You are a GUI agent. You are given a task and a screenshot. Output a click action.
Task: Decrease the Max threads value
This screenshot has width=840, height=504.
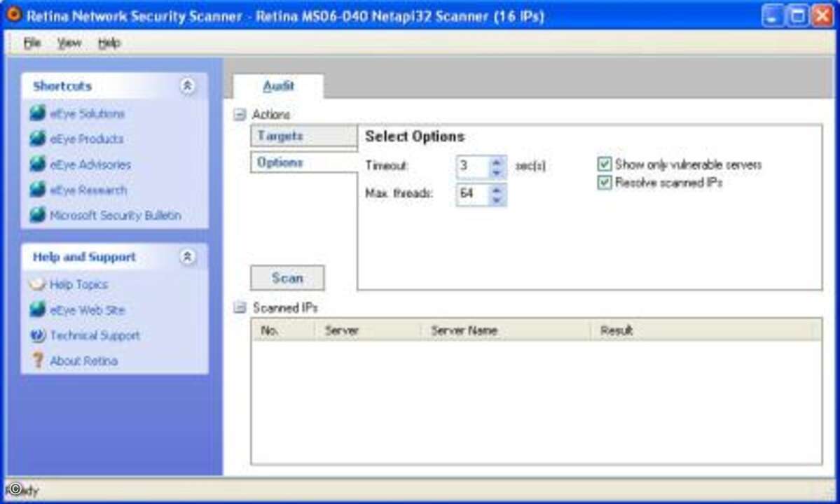click(497, 200)
